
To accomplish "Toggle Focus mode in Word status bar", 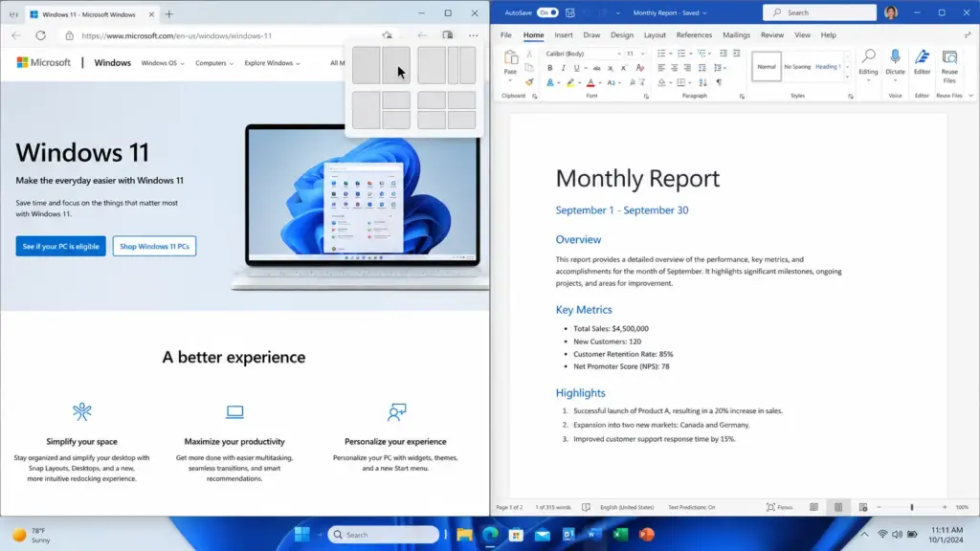I will pos(779,507).
